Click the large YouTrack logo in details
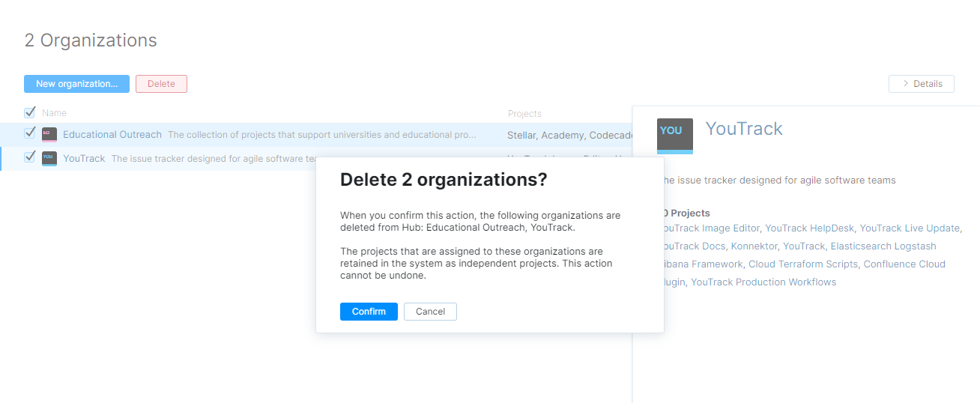980x403 pixels. click(x=674, y=136)
